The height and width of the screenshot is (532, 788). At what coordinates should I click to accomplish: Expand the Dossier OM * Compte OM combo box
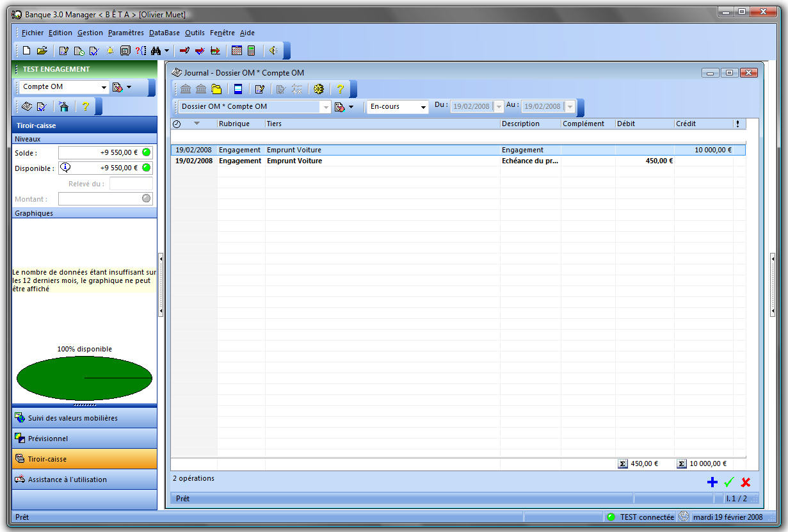pyautogui.click(x=326, y=107)
